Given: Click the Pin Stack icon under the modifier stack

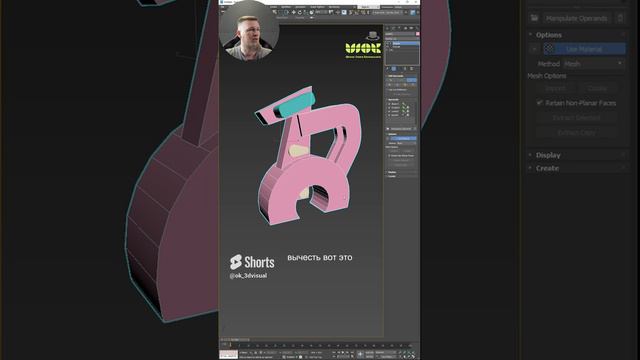Looking at the screenshot, I should pos(387,69).
